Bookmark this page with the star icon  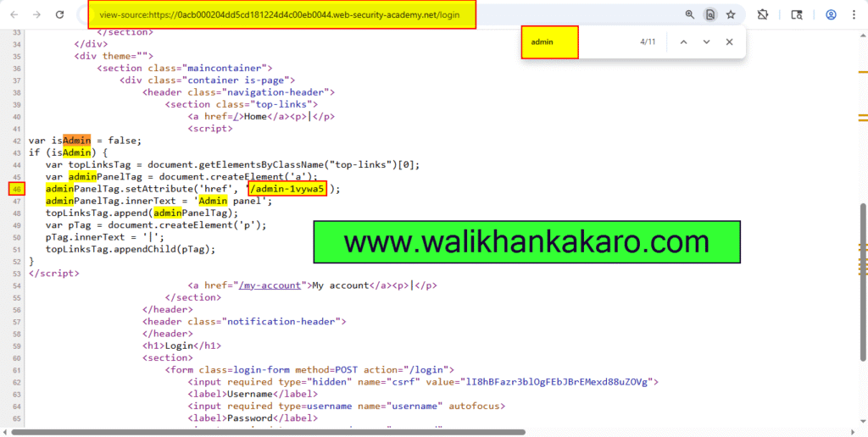pos(731,14)
